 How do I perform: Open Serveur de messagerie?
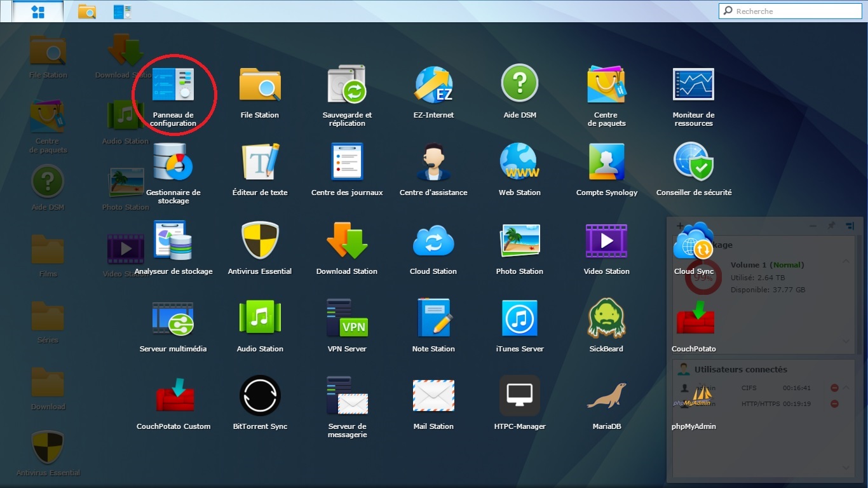(347, 396)
